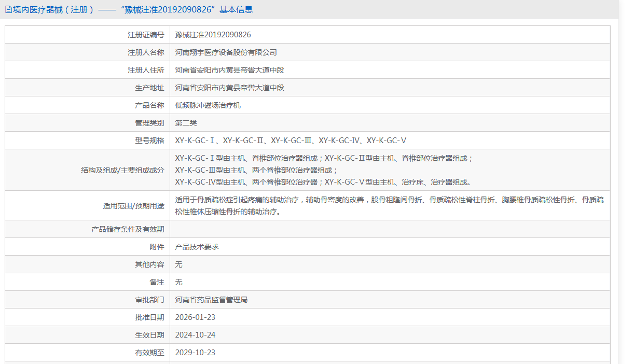634x364 pixels.
Task: Click the 生产地址 label
Action: pos(149,88)
